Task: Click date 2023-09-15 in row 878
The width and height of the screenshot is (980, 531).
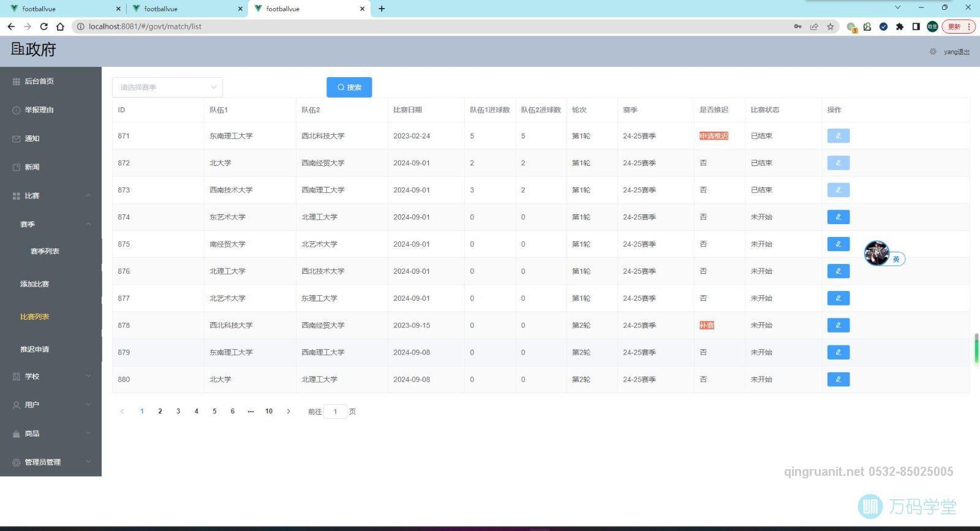Action: point(412,325)
